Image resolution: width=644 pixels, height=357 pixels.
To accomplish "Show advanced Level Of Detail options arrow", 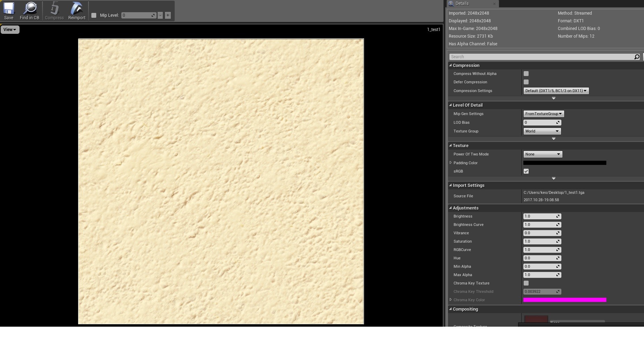I will [553, 139].
